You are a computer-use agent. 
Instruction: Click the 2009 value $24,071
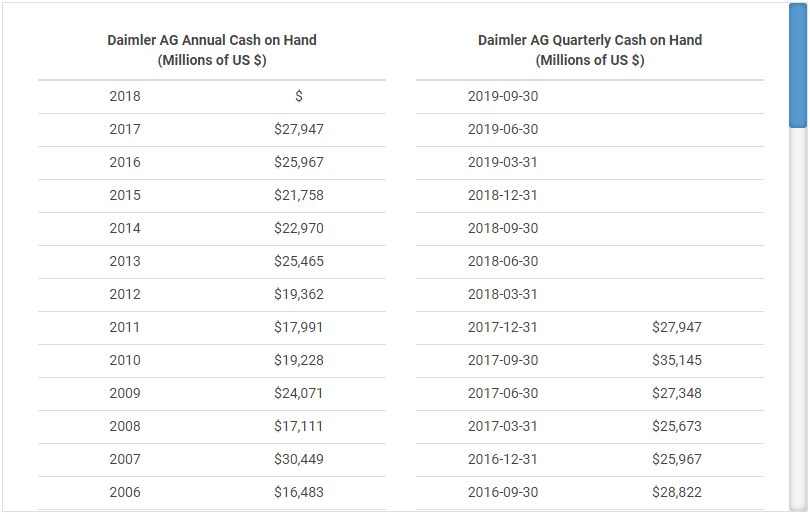coord(299,393)
